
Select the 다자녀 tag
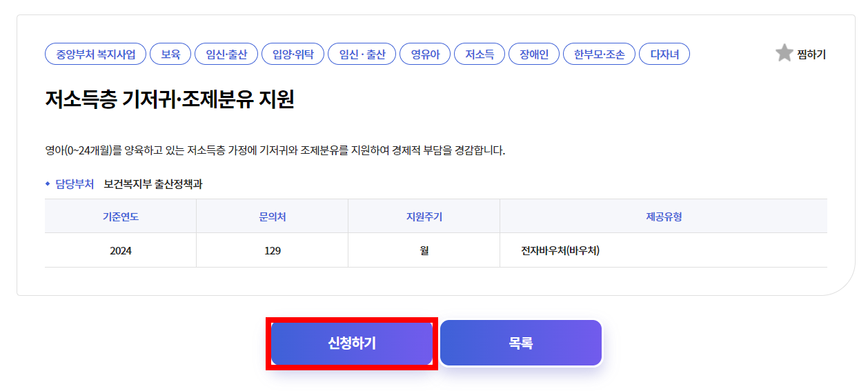pyautogui.click(x=664, y=54)
